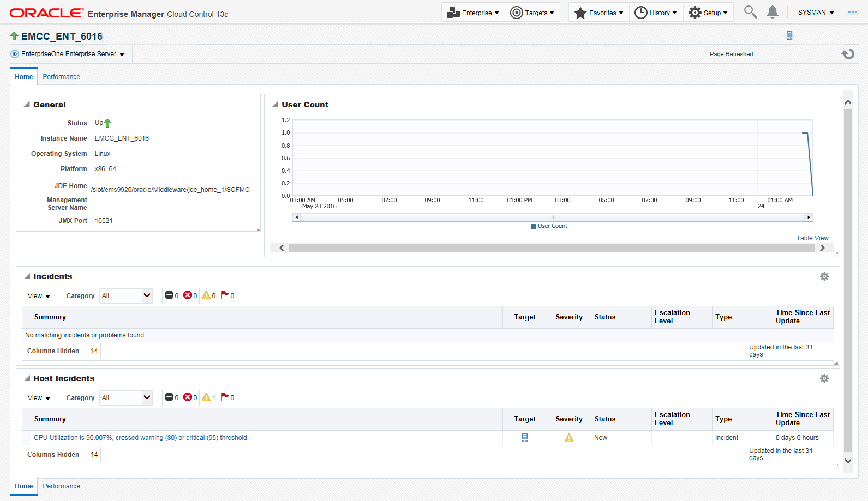Click the chart time range slider
This screenshot has width=868, height=501.
(552, 218)
